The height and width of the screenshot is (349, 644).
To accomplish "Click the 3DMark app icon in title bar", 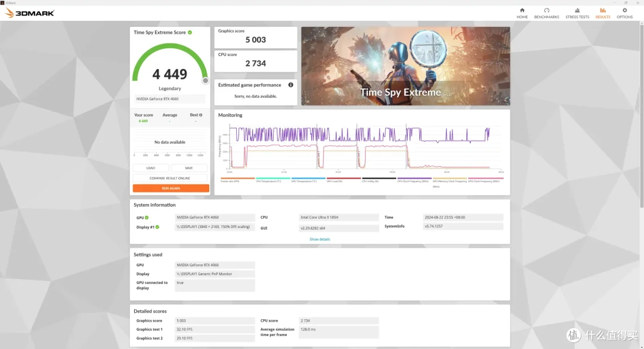I will [x=2, y=2].
